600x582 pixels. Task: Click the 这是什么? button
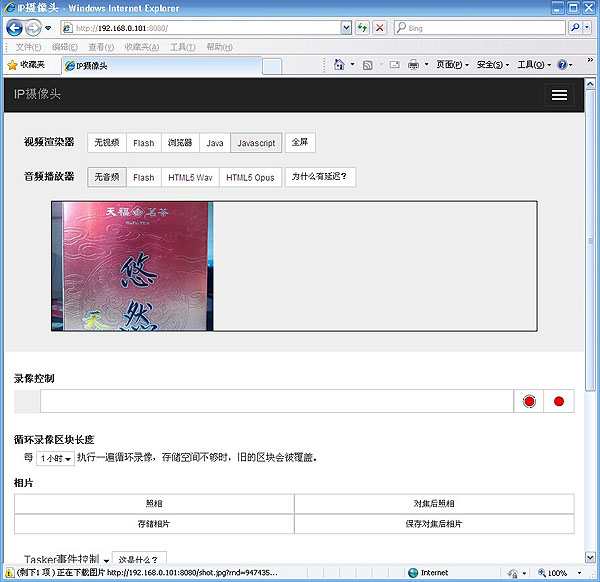click(139, 558)
